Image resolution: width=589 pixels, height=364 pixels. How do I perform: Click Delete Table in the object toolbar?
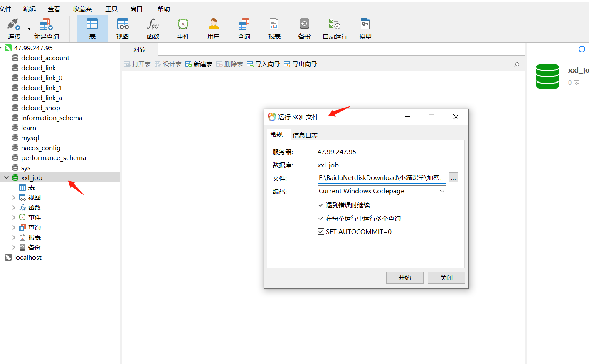coord(229,64)
